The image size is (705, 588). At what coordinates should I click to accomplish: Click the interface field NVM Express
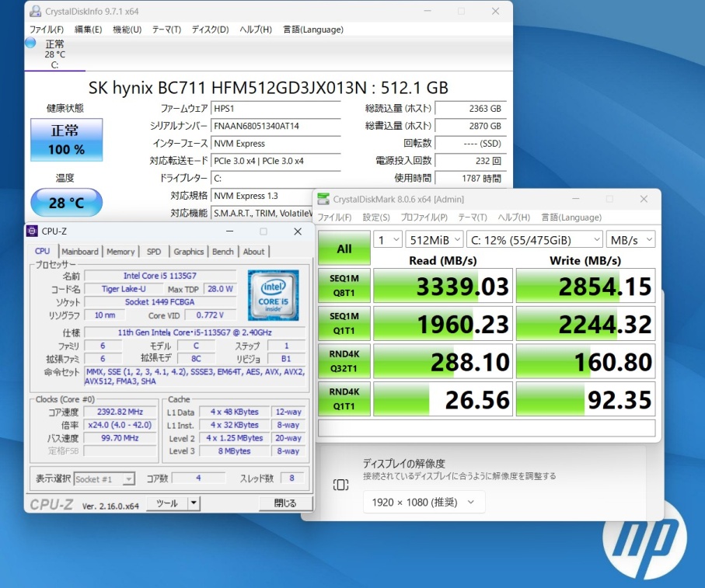(276, 143)
